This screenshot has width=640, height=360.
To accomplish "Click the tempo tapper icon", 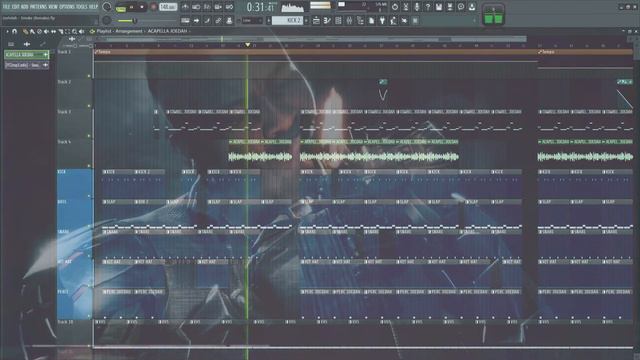I will click(x=393, y=20).
